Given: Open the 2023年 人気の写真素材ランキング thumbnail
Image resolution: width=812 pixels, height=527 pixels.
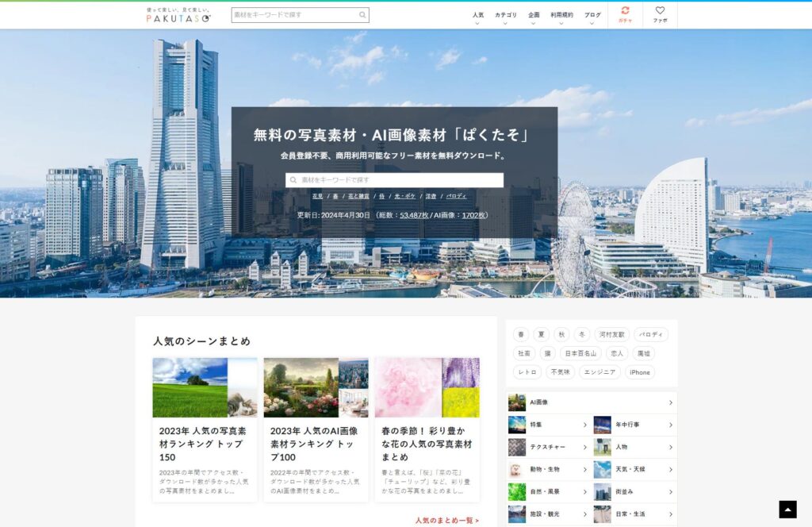Looking at the screenshot, I should point(205,387).
